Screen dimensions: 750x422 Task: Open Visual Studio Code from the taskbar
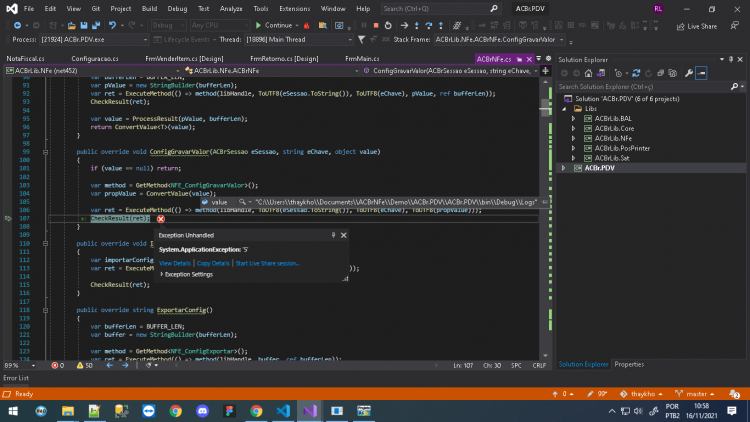point(283,411)
